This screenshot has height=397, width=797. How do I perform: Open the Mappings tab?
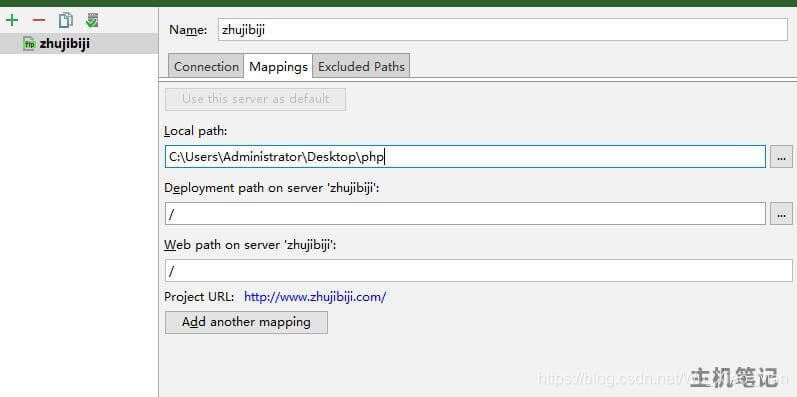[278, 67]
